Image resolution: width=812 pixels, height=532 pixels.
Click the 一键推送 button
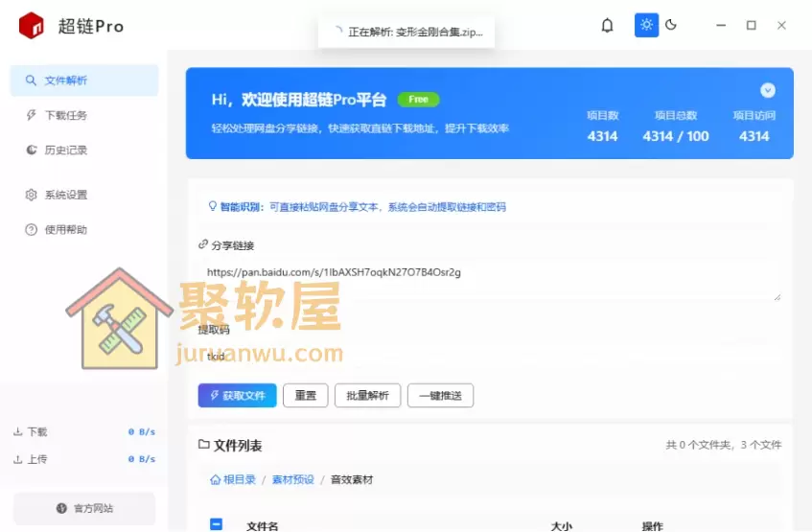440,396
